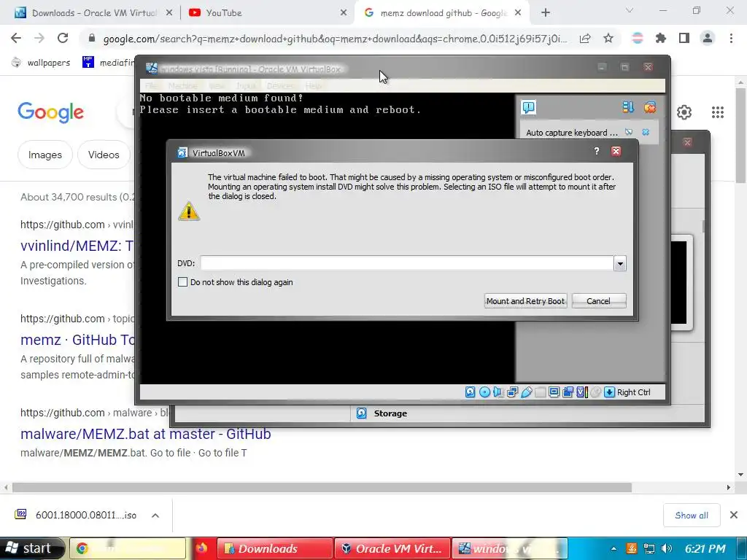Expand the DVD dropdown arrow

pyautogui.click(x=620, y=263)
